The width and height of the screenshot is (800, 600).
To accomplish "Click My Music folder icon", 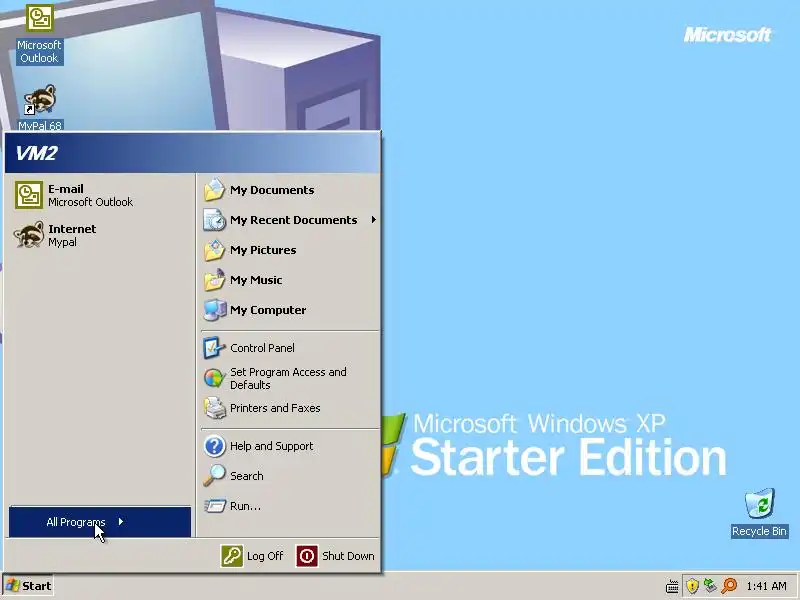I will click(x=214, y=280).
